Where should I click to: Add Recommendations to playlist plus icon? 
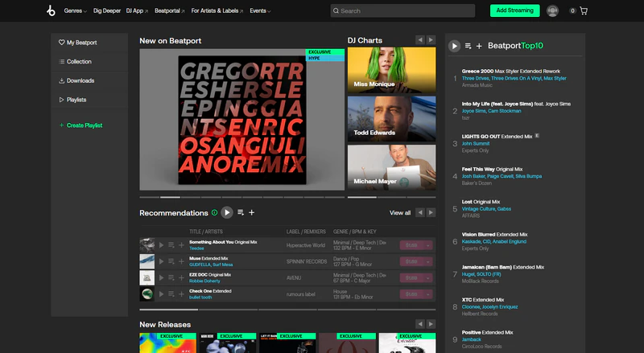point(251,212)
